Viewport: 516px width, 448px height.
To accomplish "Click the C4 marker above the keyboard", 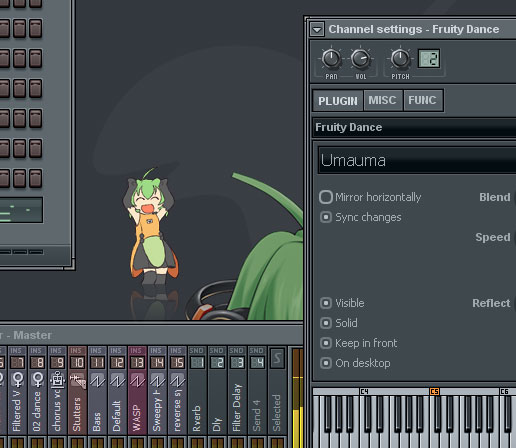I will click(364, 391).
